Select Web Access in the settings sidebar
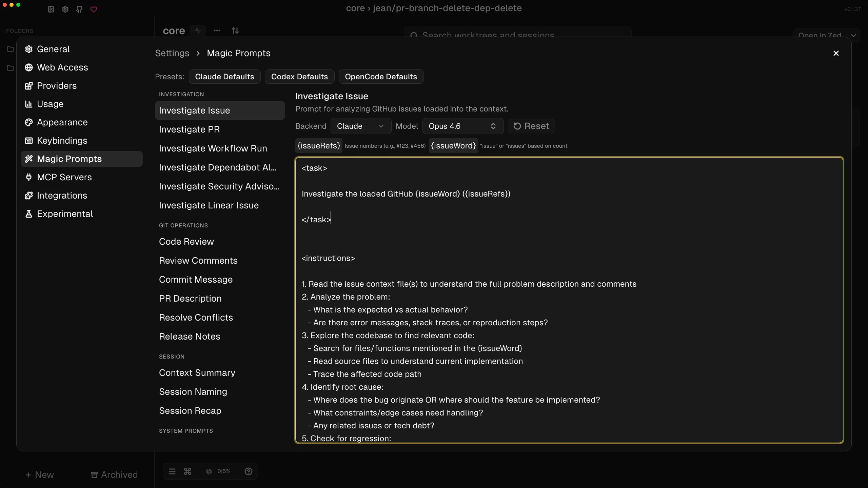Viewport: 868px width, 488px height. coord(62,67)
